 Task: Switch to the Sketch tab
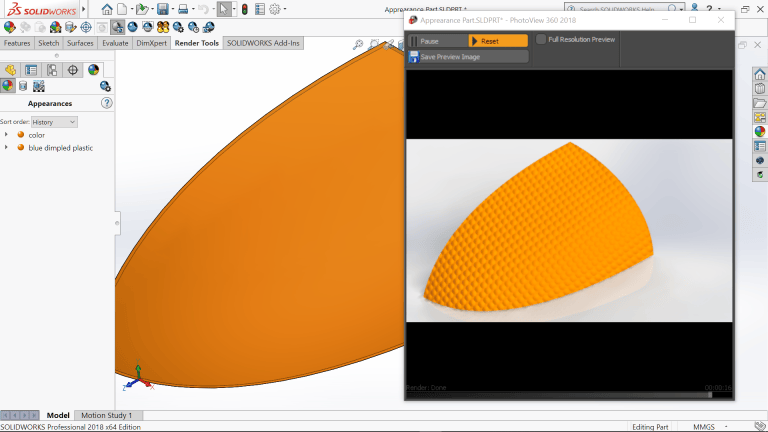click(48, 43)
